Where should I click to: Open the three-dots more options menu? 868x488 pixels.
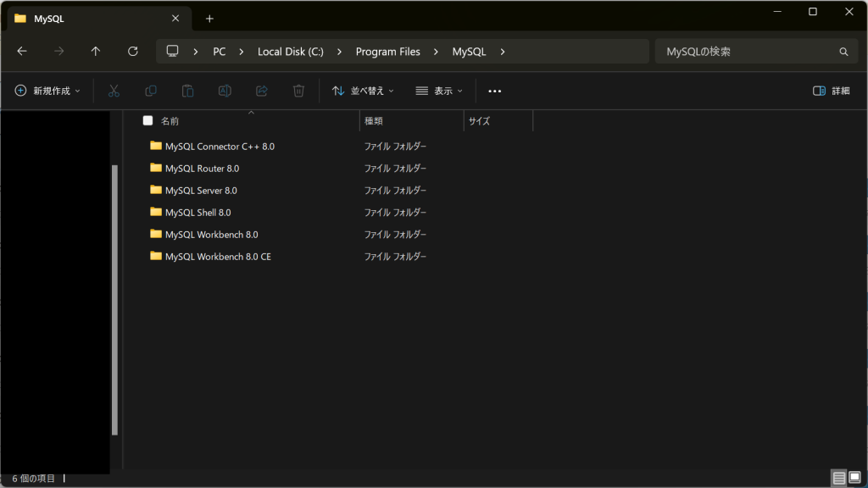(495, 91)
